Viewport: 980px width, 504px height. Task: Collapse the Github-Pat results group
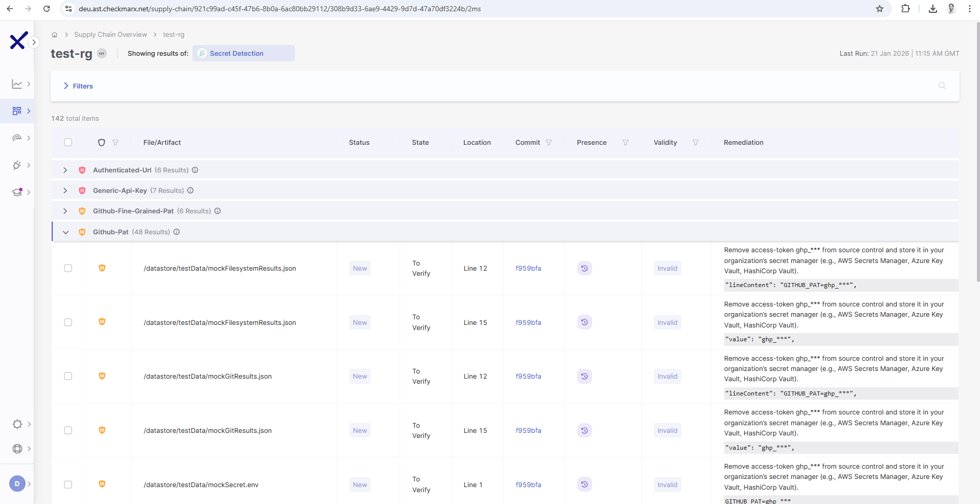66,232
